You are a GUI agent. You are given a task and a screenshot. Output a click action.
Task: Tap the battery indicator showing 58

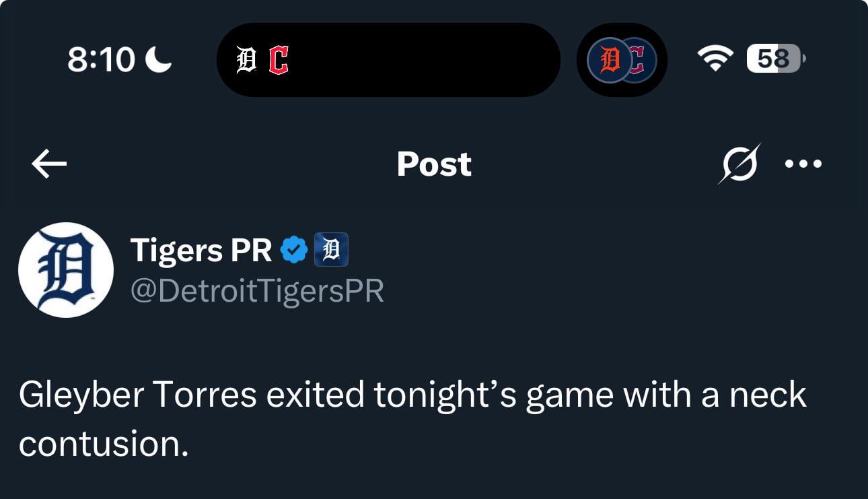[x=775, y=59]
